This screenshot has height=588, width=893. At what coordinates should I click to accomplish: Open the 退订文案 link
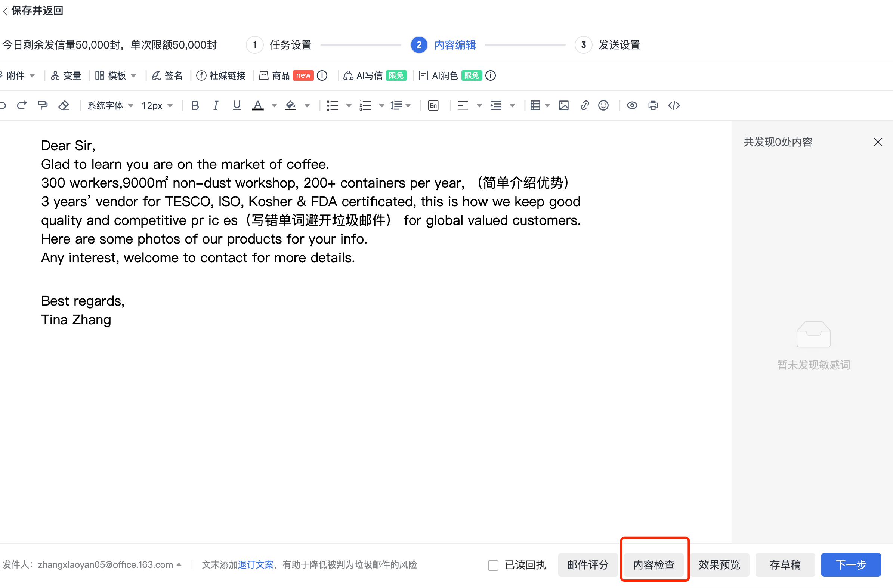[256, 565]
